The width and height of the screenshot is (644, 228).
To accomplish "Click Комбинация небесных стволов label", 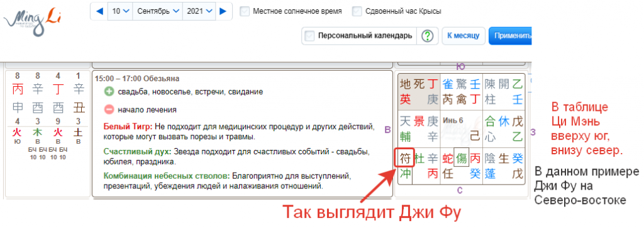I will point(167,176).
